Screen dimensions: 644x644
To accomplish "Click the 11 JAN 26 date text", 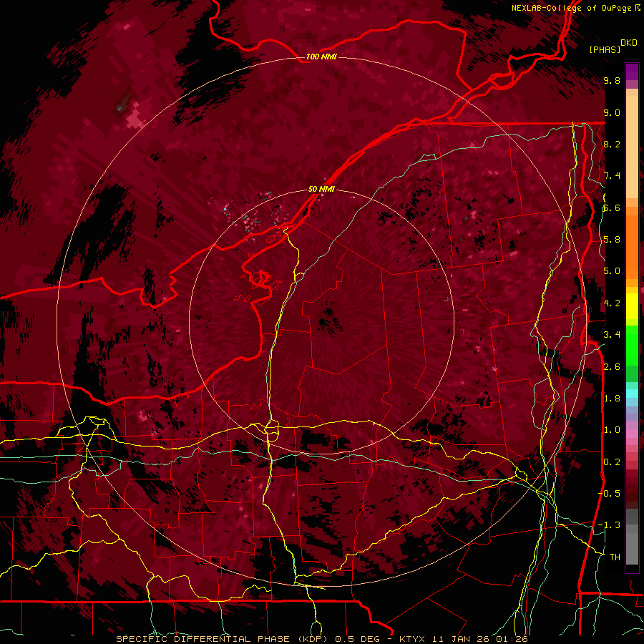I will [462, 639].
